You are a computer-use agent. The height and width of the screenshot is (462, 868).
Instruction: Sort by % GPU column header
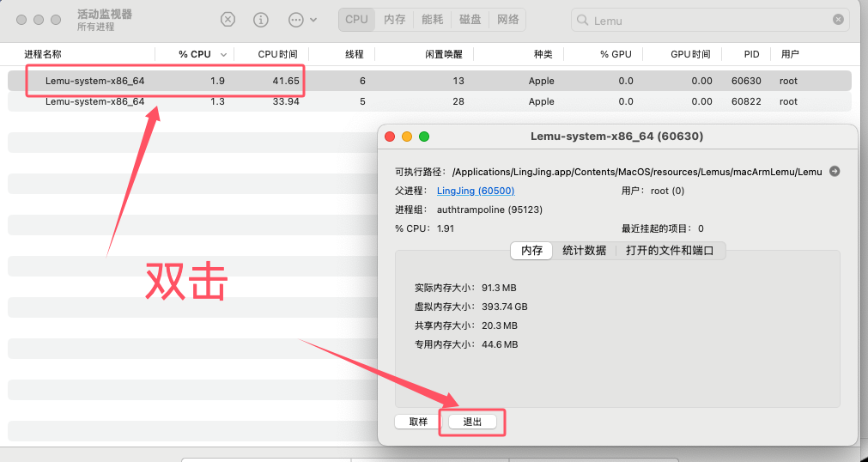pos(616,54)
